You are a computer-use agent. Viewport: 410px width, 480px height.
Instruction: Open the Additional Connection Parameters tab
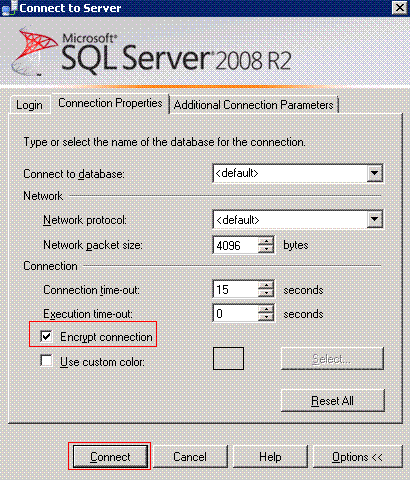tap(254, 105)
